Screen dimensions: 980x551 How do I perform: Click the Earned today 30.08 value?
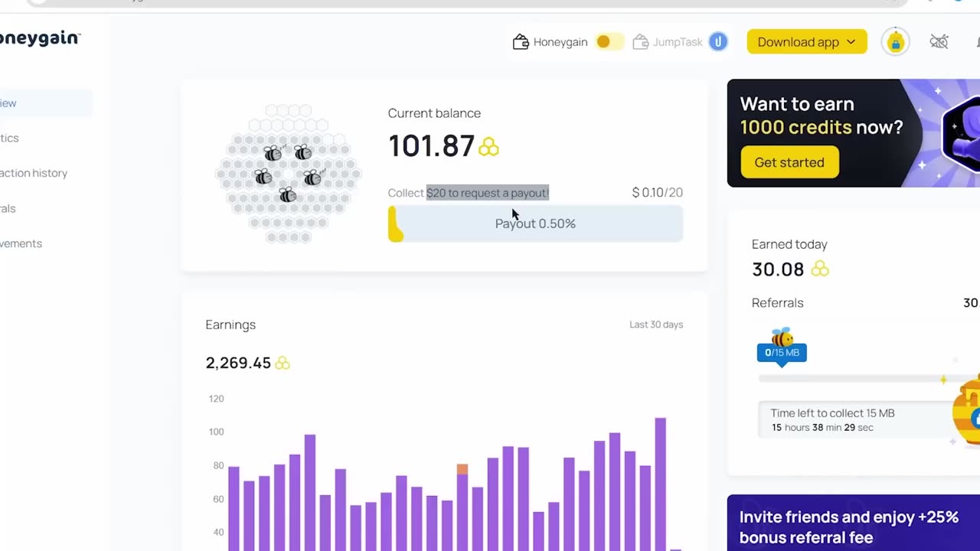tap(778, 269)
